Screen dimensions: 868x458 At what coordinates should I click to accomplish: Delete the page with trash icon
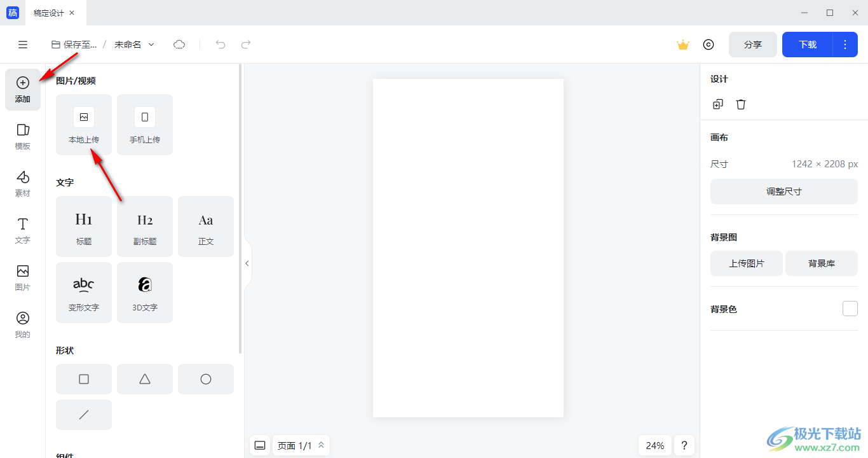(741, 104)
